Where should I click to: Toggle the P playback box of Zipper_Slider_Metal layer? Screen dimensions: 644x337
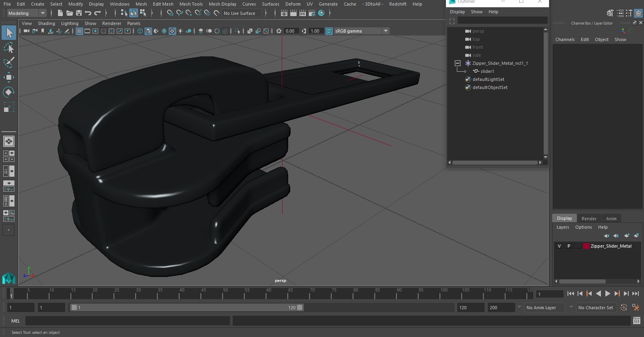[569, 246]
